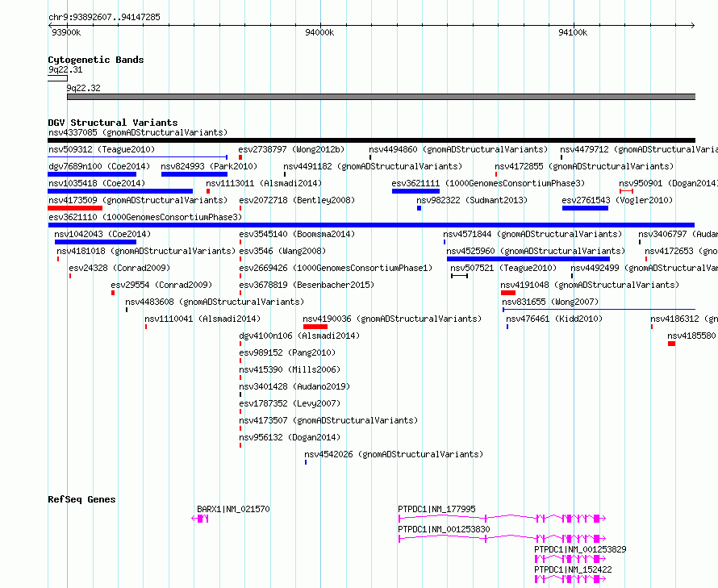The image size is (718, 588).
Task: Click the 9q22.32 cytogenetic band bar
Action: point(381,97)
